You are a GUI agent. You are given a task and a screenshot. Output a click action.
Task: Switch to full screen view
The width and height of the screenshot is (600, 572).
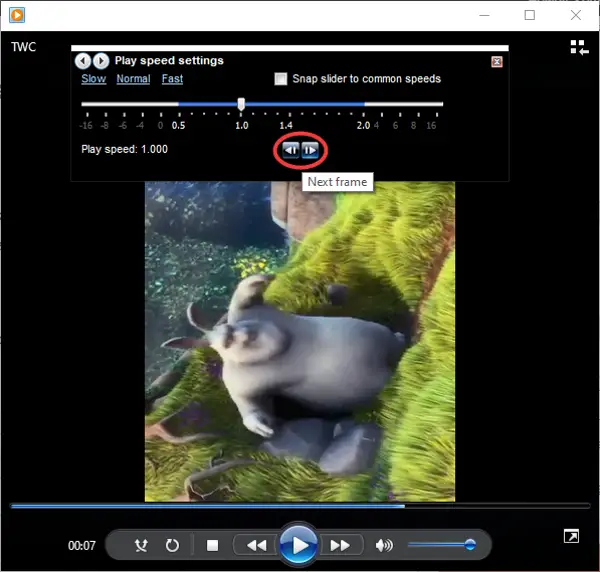571,536
